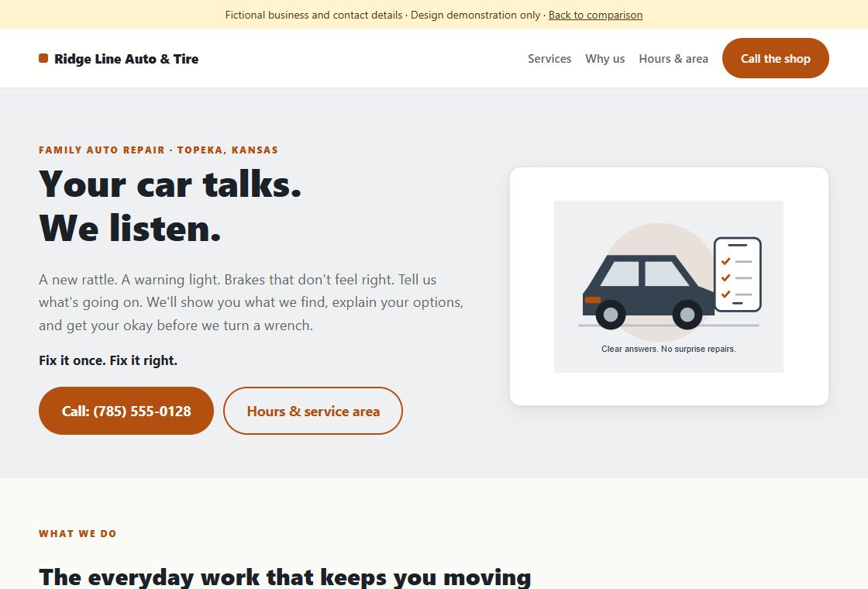Click 'Family Auto Repair · Topeka, Kansas' label
The image size is (868, 589).
click(158, 150)
